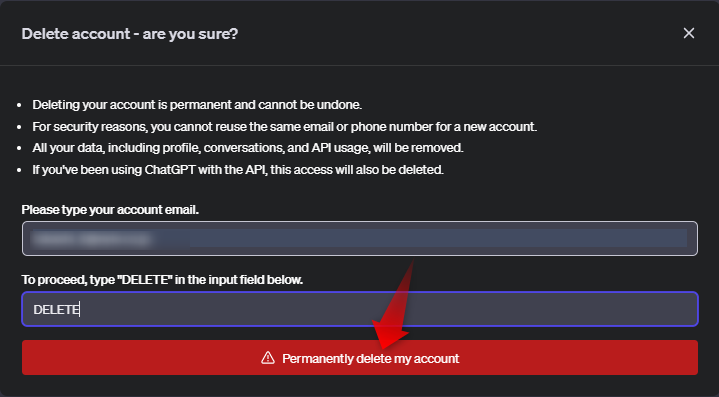The height and width of the screenshot is (397, 719).
Task: Click the red arrow annotation pointing at button
Action: tap(393, 305)
